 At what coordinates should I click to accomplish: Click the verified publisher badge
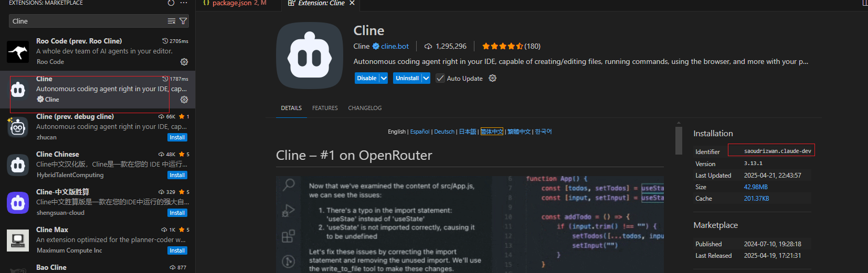(376, 46)
